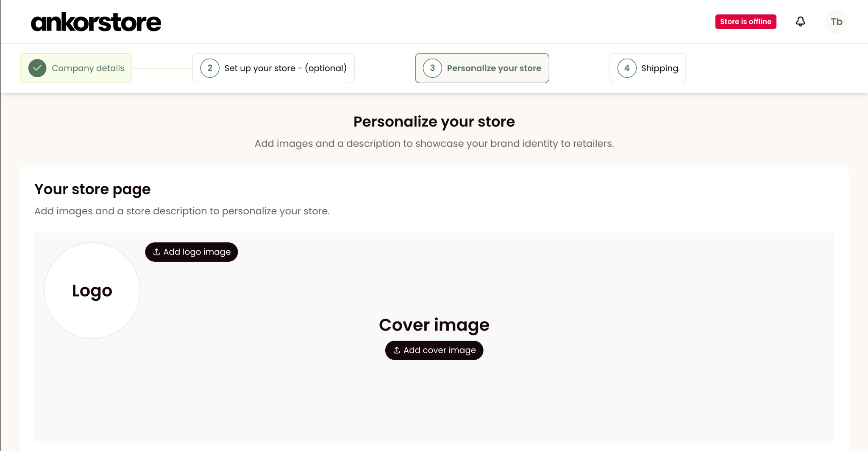This screenshot has height=451, width=868.
Task: Click the Add cover image button
Action: tap(434, 350)
